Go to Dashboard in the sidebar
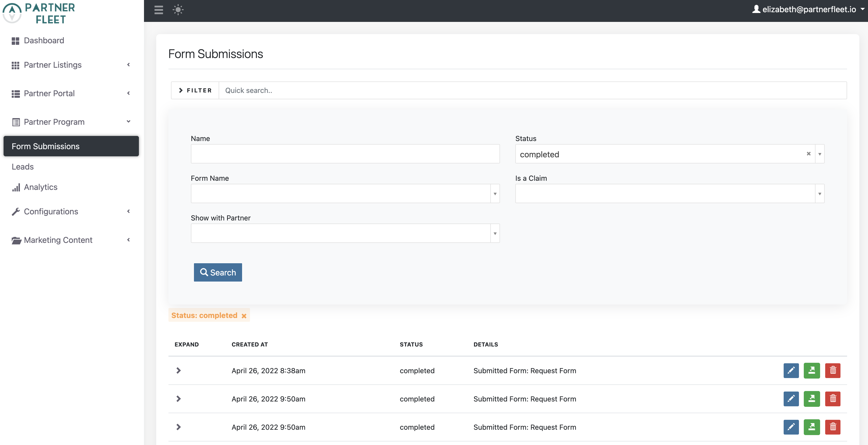 point(44,40)
